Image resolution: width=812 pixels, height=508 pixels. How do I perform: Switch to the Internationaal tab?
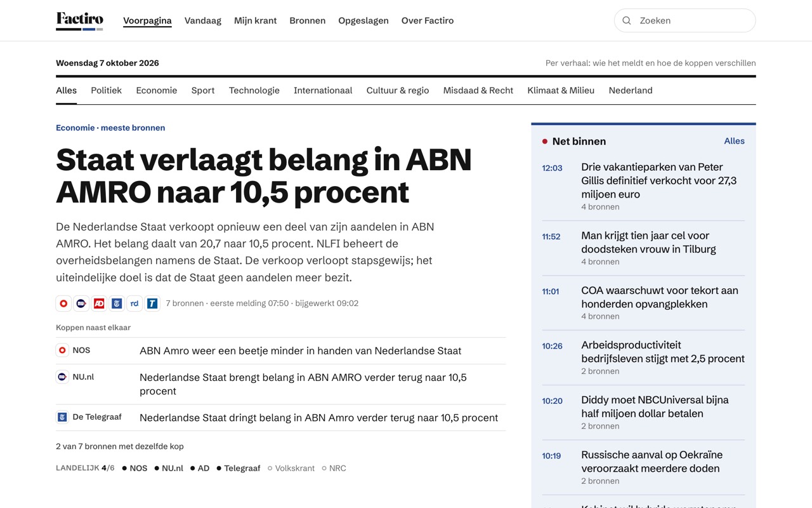point(323,90)
